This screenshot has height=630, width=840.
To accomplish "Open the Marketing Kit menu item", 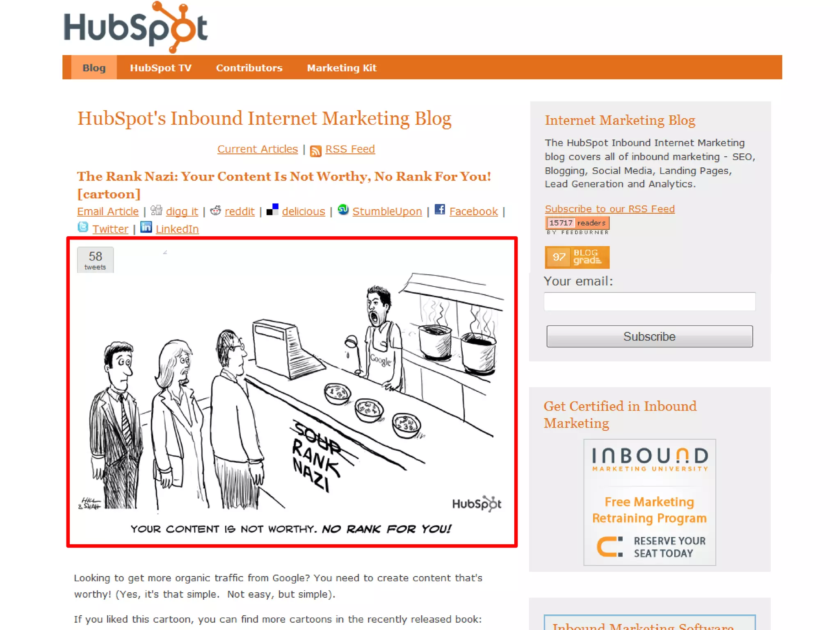I will click(x=342, y=68).
